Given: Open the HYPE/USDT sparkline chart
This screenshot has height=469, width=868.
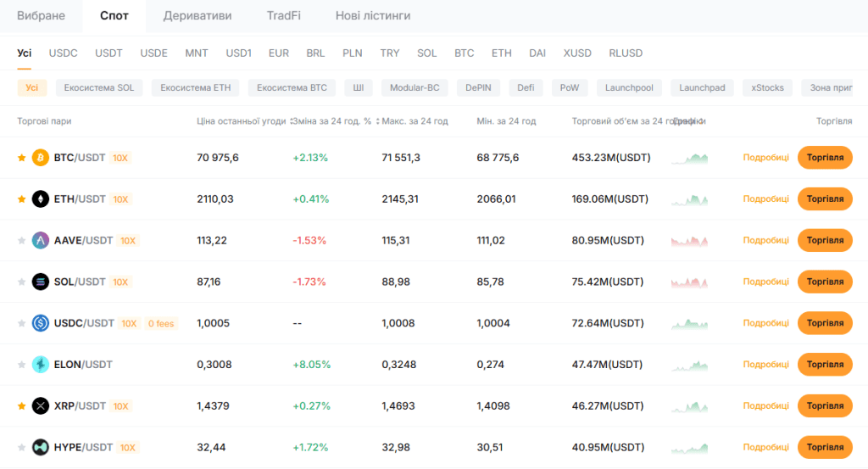Looking at the screenshot, I should click(x=689, y=448).
